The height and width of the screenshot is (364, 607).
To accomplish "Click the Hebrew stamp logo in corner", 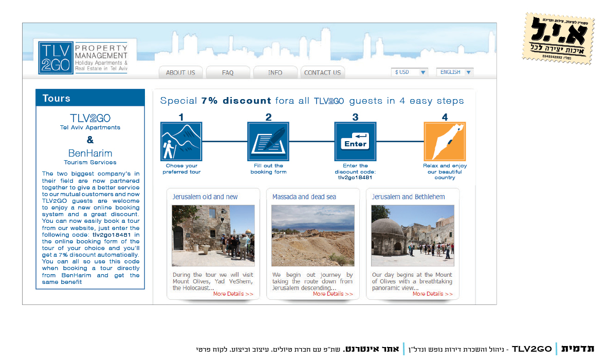I will 558,39.
